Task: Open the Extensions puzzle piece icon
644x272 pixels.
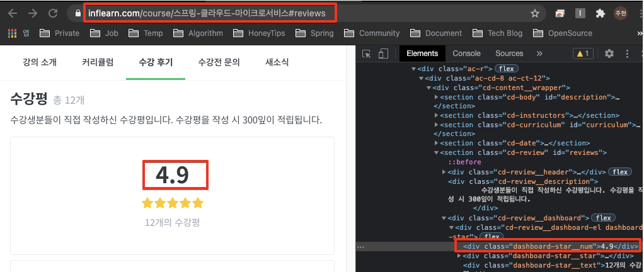Action: click(600, 13)
